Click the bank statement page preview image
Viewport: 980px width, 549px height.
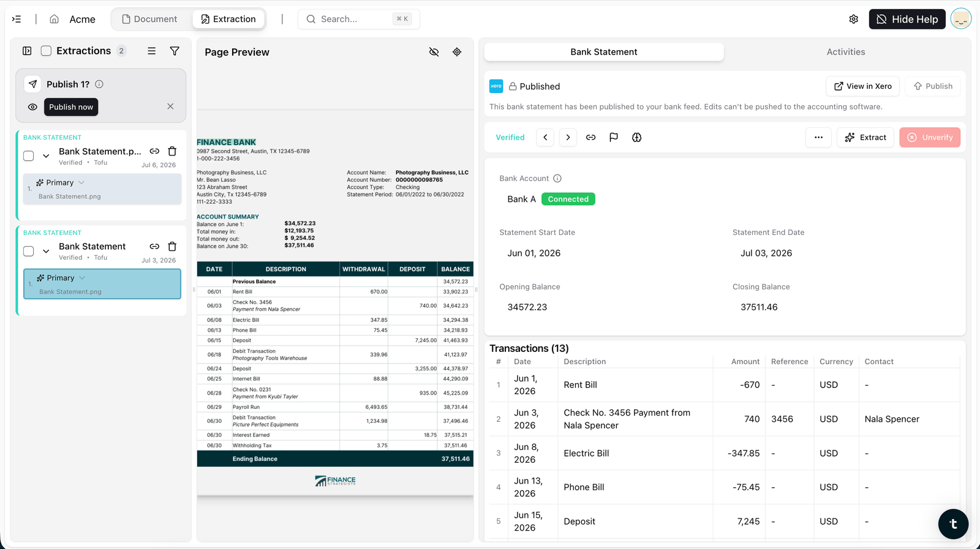(x=335, y=303)
